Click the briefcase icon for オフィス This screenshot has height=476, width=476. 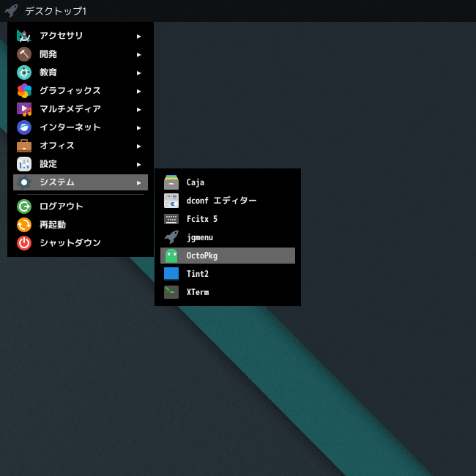24,146
